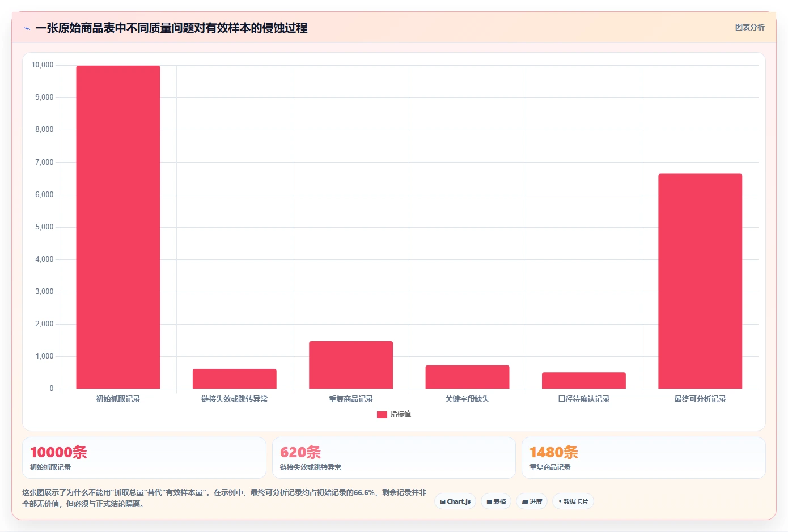
Task: Click the lightning icon beside the chart title
Action: (x=27, y=28)
